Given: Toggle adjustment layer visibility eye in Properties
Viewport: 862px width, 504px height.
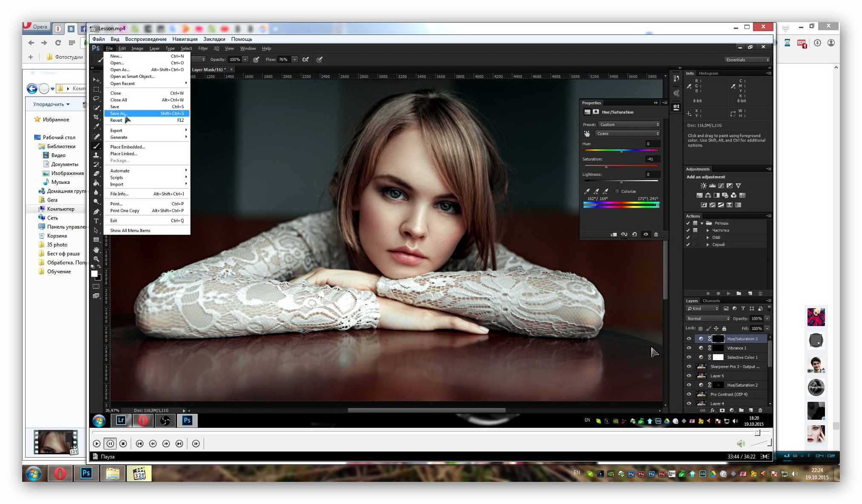Looking at the screenshot, I should tap(646, 235).
